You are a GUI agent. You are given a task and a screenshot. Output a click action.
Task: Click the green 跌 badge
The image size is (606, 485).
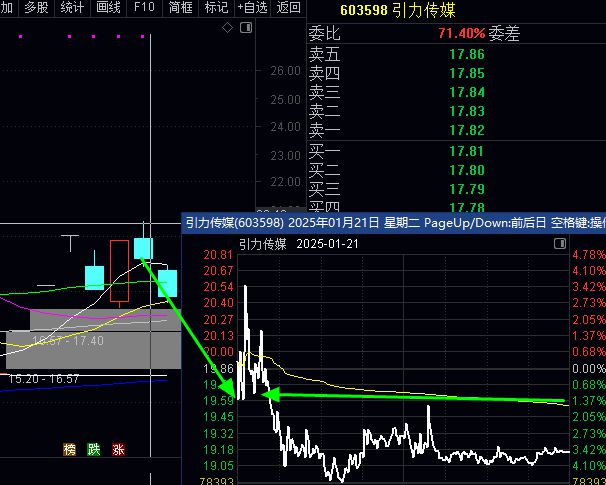click(94, 449)
